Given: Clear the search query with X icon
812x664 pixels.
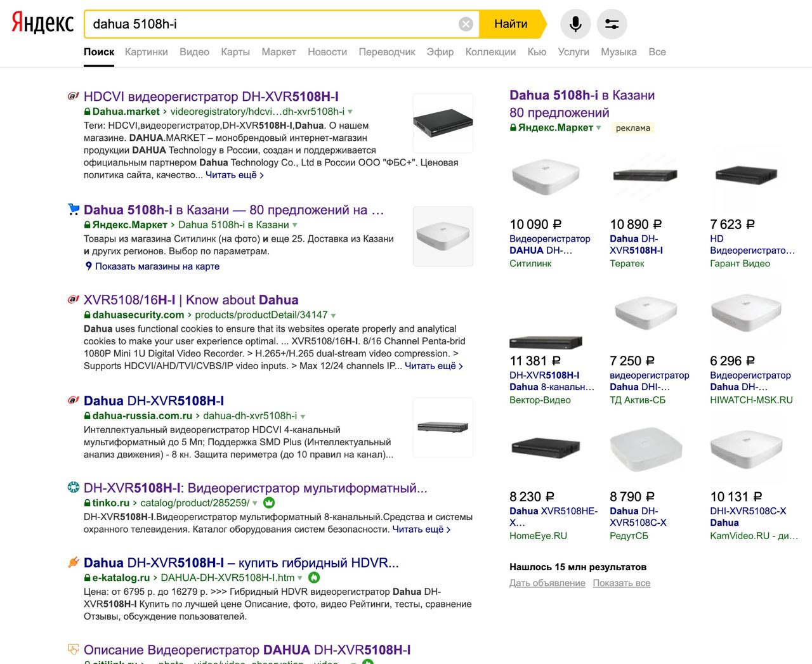Looking at the screenshot, I should point(466,24).
